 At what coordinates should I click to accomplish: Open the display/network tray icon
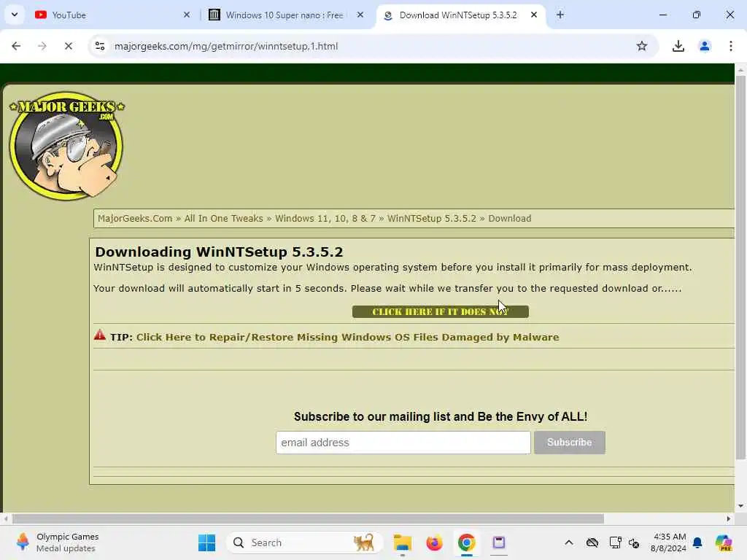coord(615,542)
